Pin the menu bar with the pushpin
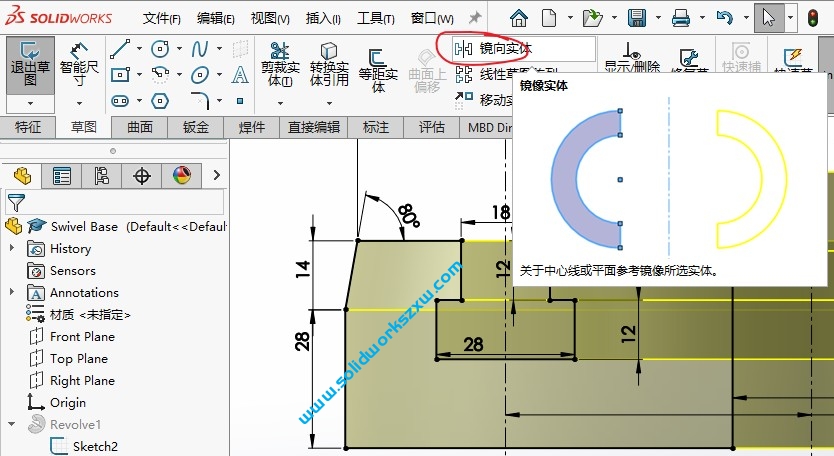 (x=475, y=18)
